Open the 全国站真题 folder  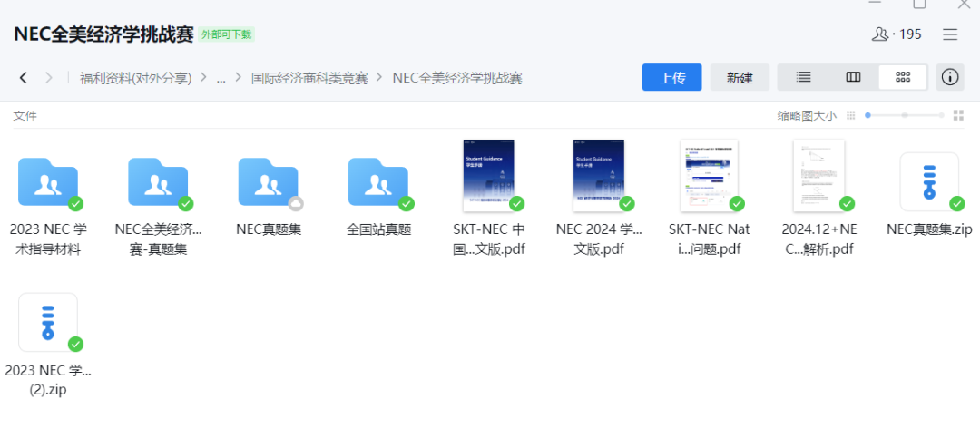(378, 182)
